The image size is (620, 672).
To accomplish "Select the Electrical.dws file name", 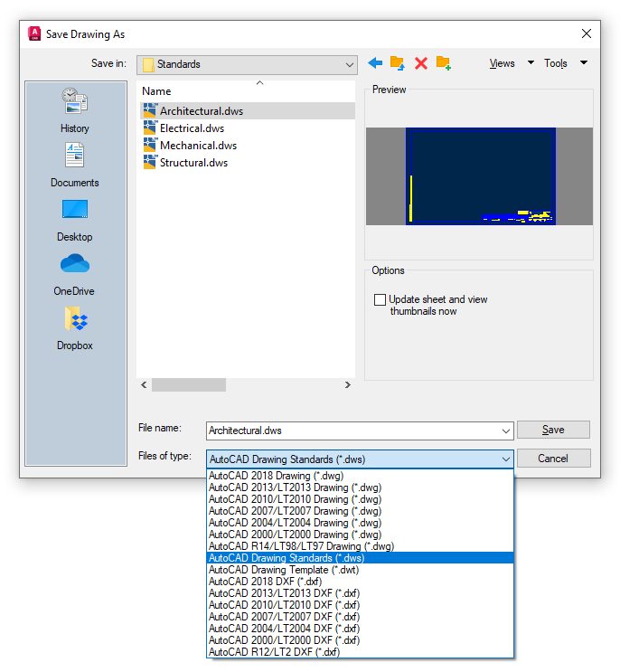I will (x=192, y=128).
